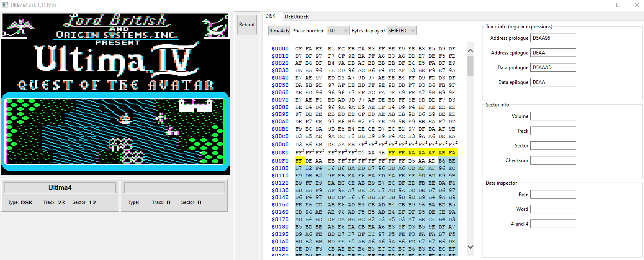Click byte D5 in row $00E0
This screenshot has width=644, height=260.
[x=361, y=153]
